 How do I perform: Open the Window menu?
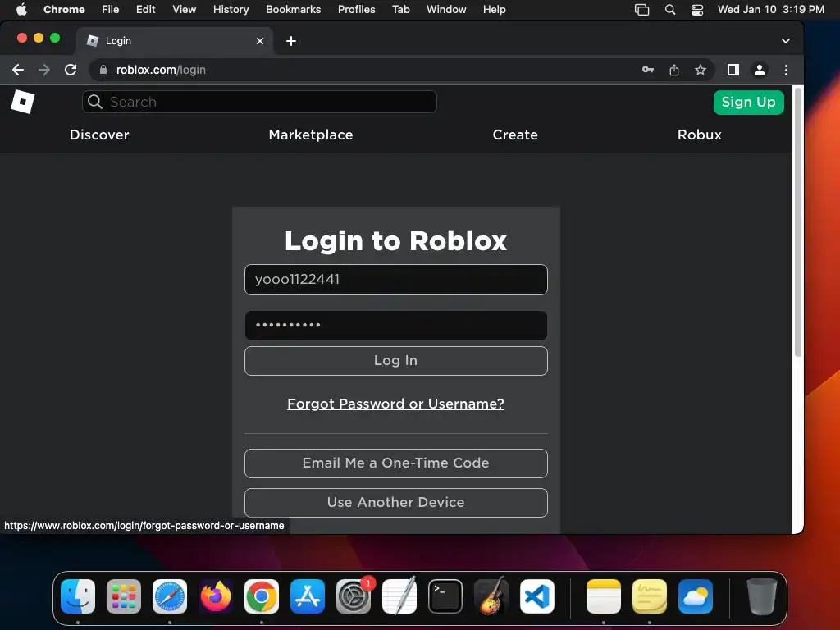446,9
